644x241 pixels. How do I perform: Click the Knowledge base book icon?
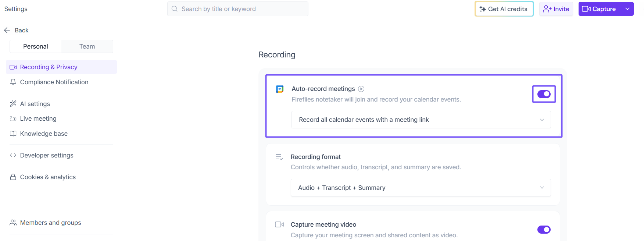coord(13,134)
